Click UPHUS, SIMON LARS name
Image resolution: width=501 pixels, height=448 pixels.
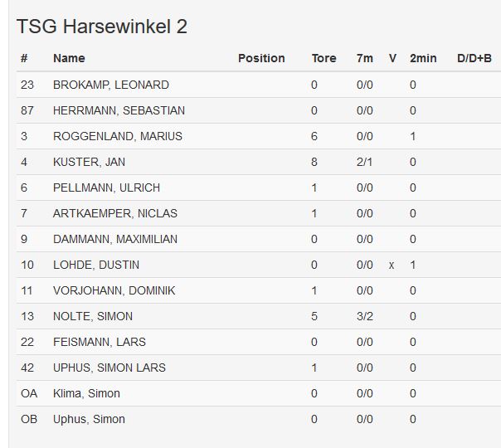coord(109,368)
